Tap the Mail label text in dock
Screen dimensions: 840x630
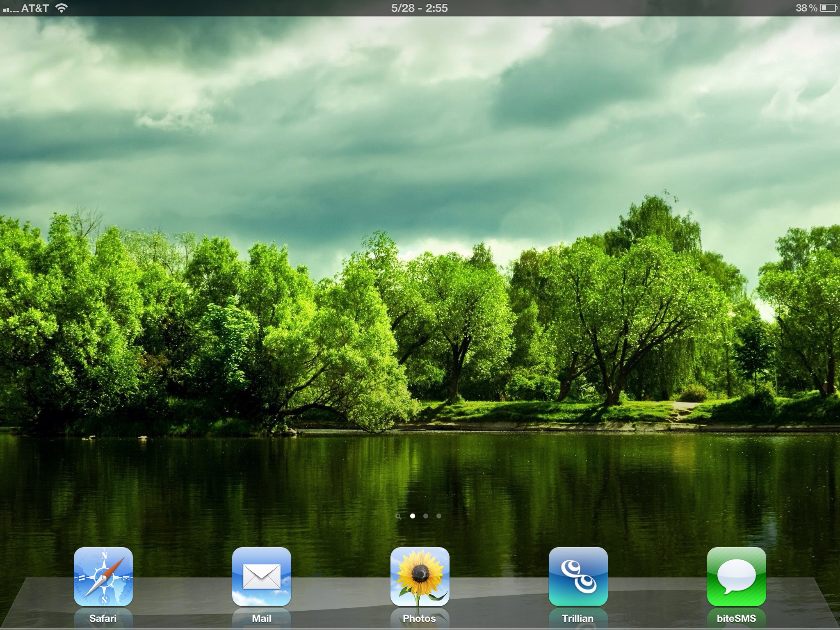coord(261,618)
